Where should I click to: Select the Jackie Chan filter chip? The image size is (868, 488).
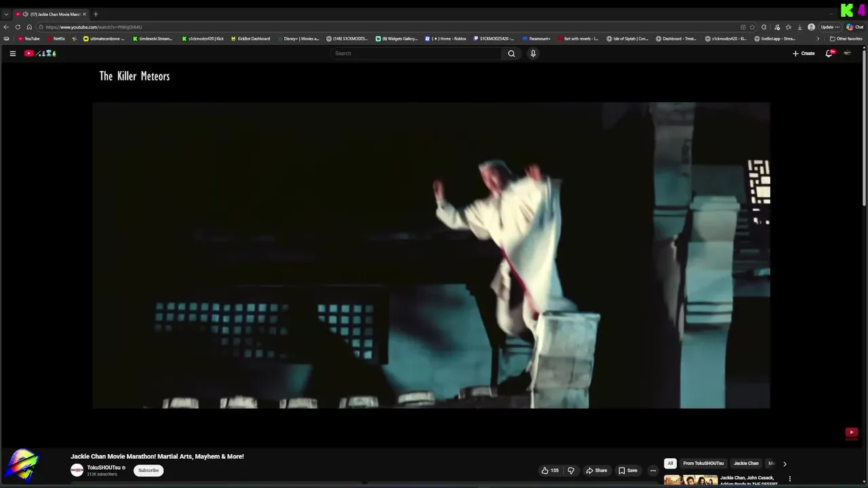point(746,464)
